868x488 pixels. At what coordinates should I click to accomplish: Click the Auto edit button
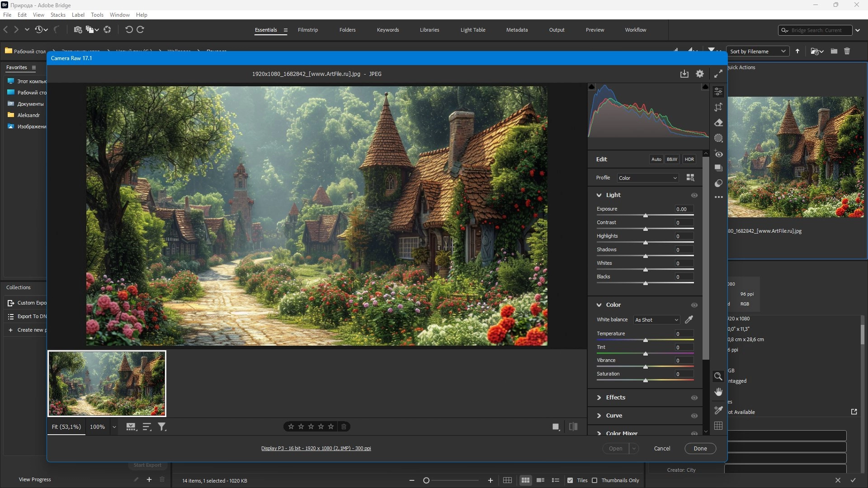(656, 159)
